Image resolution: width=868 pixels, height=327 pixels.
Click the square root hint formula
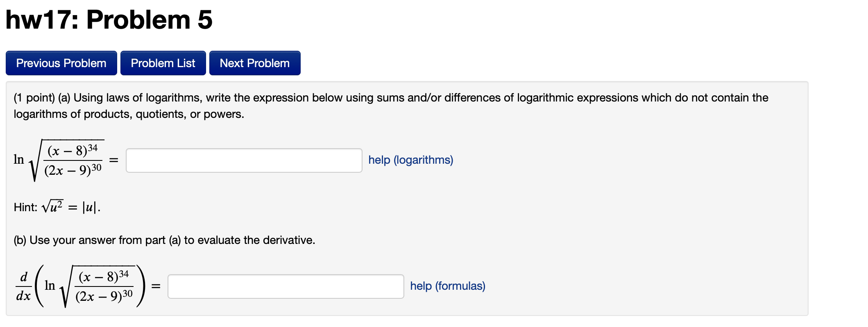71,206
